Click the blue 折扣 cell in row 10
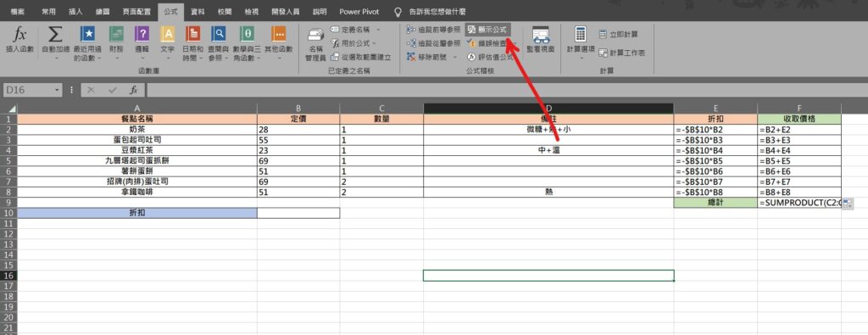The width and height of the screenshot is (868, 335). 137,213
